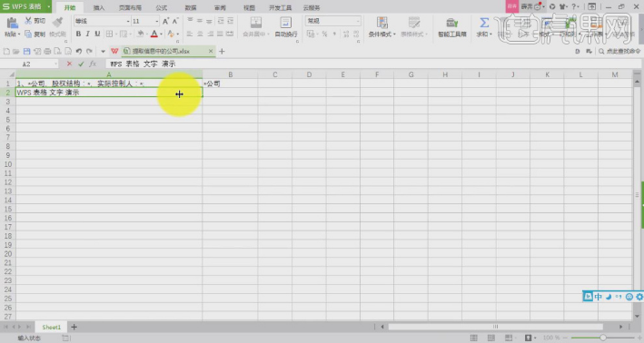Open the Smart Toolbox (智能工具箱)
The width and height of the screenshot is (644, 343).
451,27
